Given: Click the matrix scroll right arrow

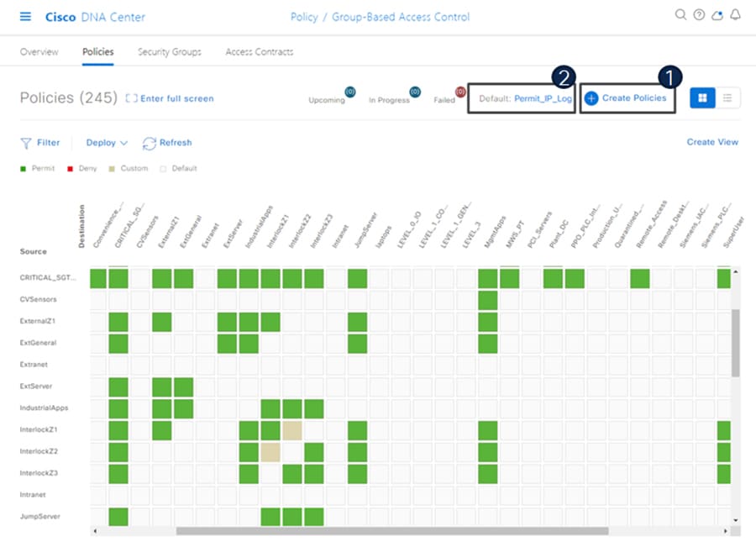Looking at the screenshot, I should point(726,531).
